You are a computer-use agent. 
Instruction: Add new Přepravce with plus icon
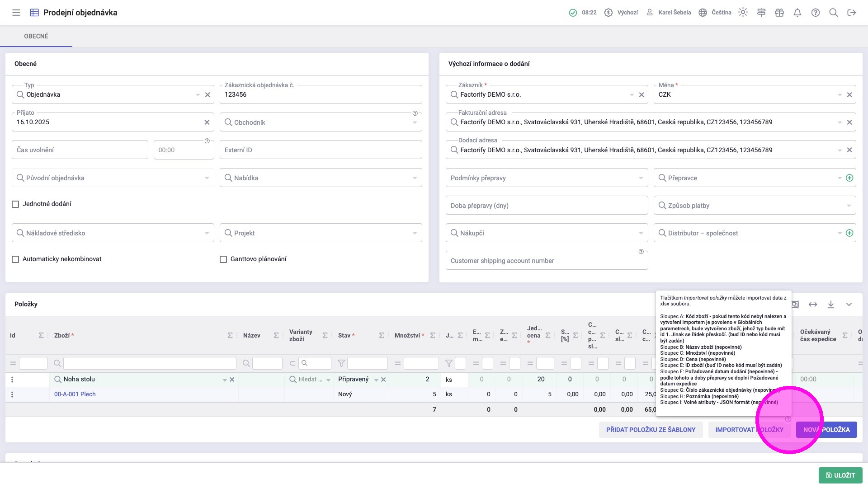849,178
